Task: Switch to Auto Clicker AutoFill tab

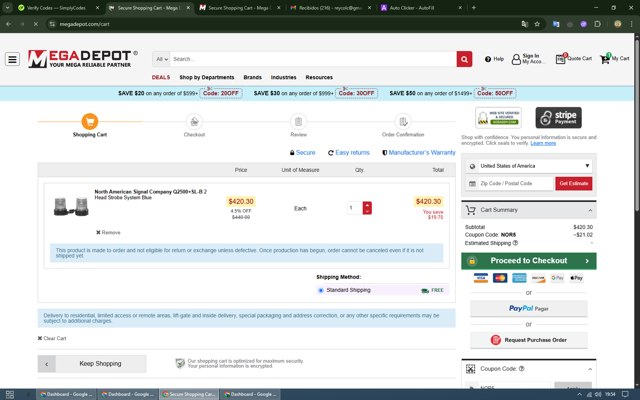Action: [x=420, y=7]
